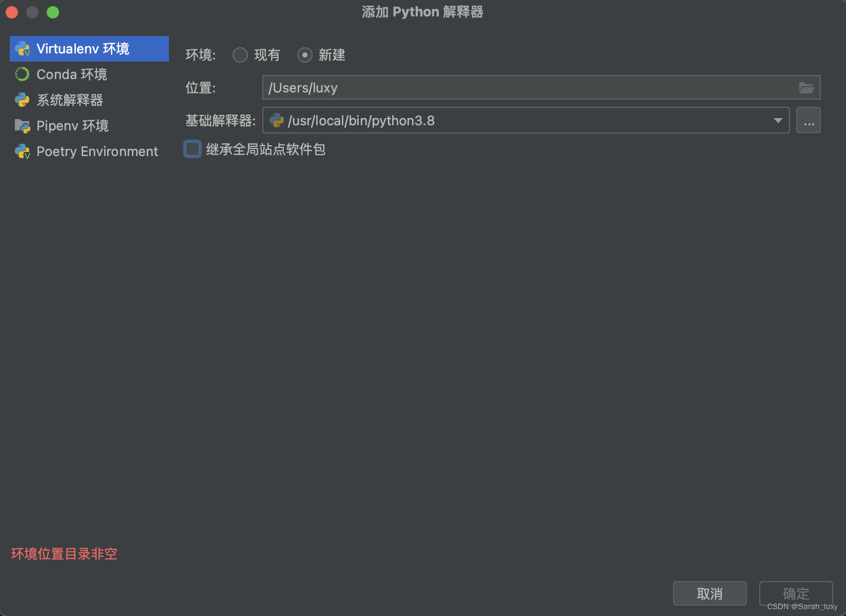Click the system interpreter python icon
The image size is (846, 616).
tap(22, 100)
